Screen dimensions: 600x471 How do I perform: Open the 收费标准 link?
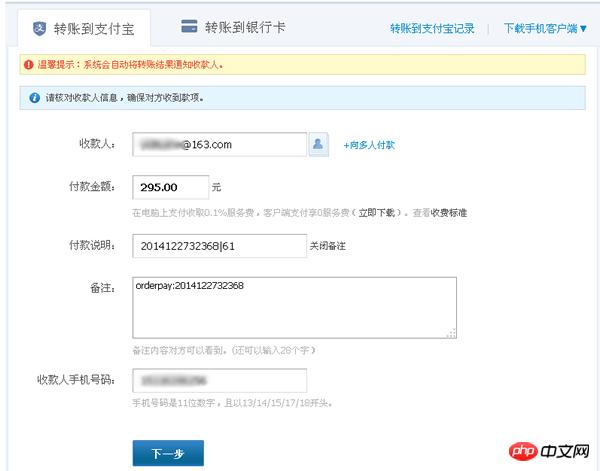pos(449,213)
